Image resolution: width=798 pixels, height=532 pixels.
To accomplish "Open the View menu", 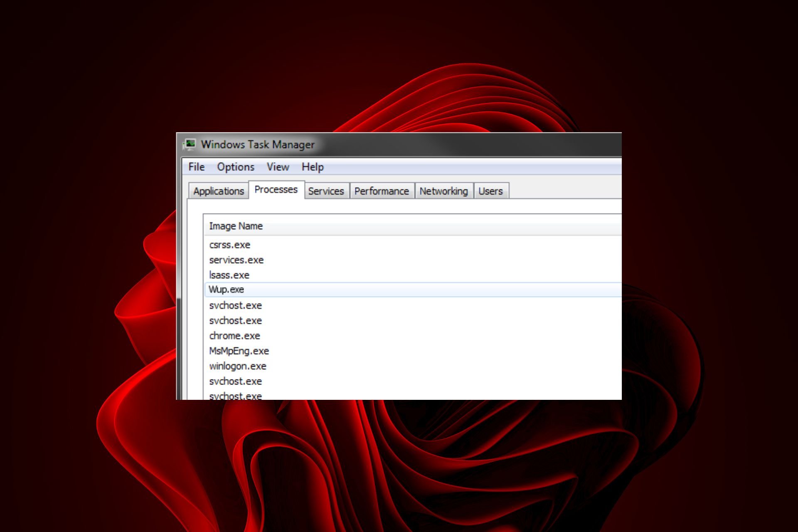I will [278, 167].
